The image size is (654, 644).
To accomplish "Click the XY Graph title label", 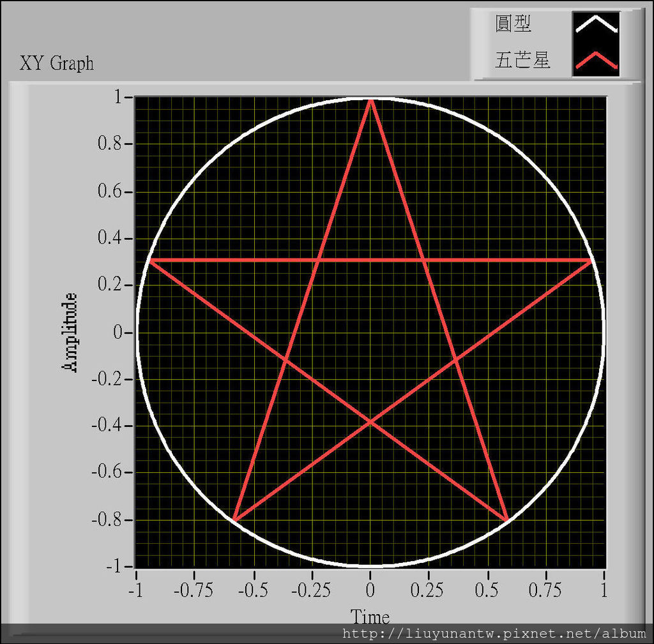I will tap(57, 63).
